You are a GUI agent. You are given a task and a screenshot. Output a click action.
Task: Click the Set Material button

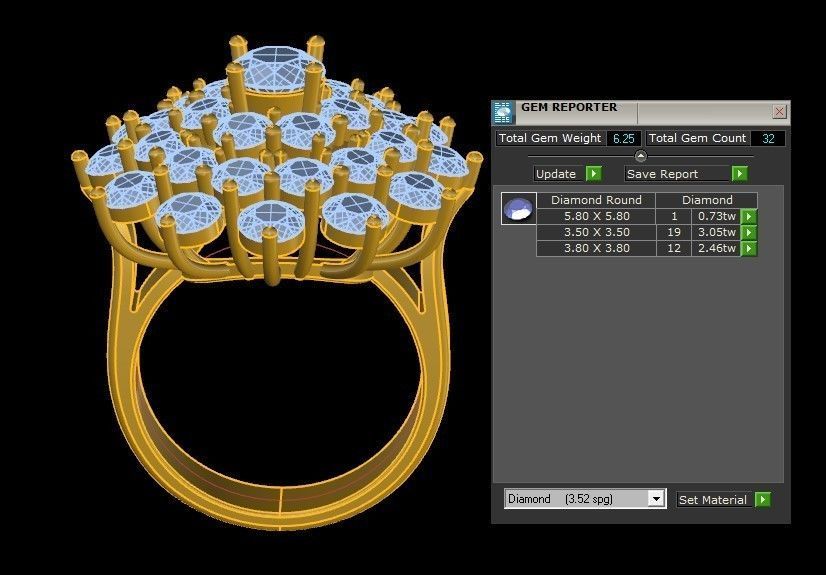pyautogui.click(x=715, y=500)
